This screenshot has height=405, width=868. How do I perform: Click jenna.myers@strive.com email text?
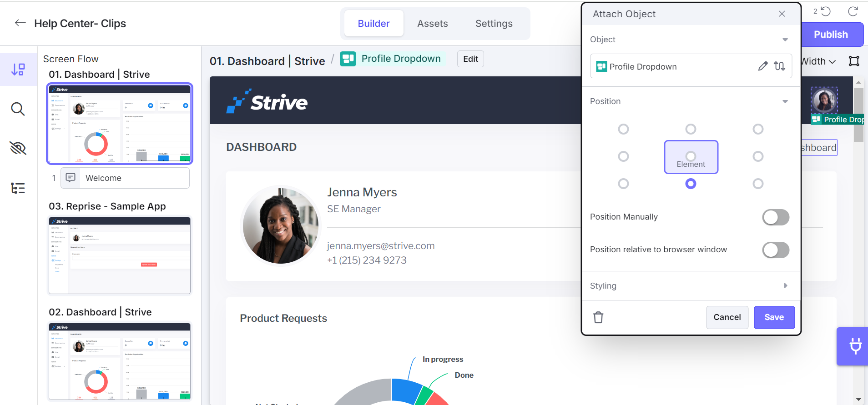point(381,246)
